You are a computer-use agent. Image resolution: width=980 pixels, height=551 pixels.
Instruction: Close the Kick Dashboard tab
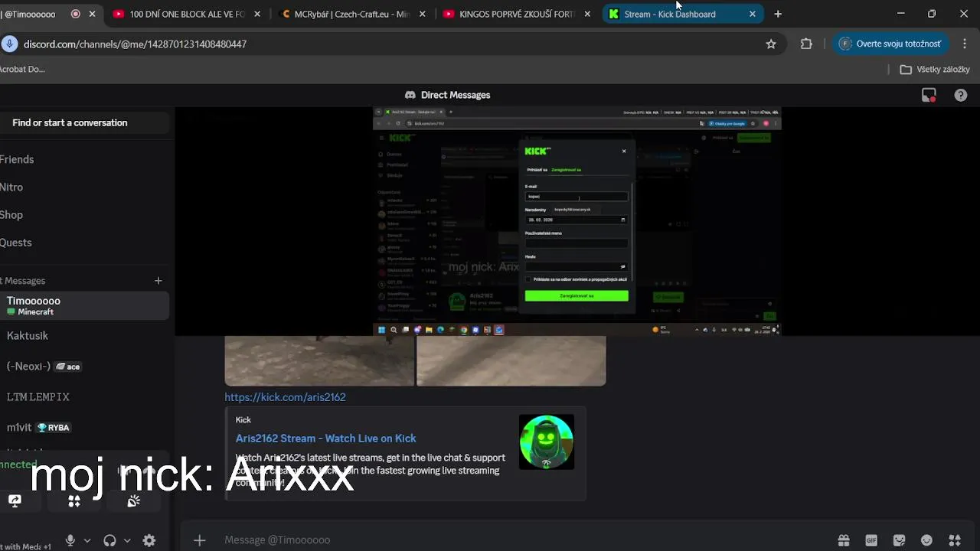(752, 14)
